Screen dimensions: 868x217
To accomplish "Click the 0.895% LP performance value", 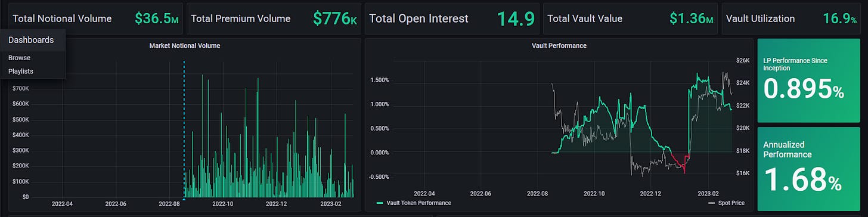I will [804, 89].
